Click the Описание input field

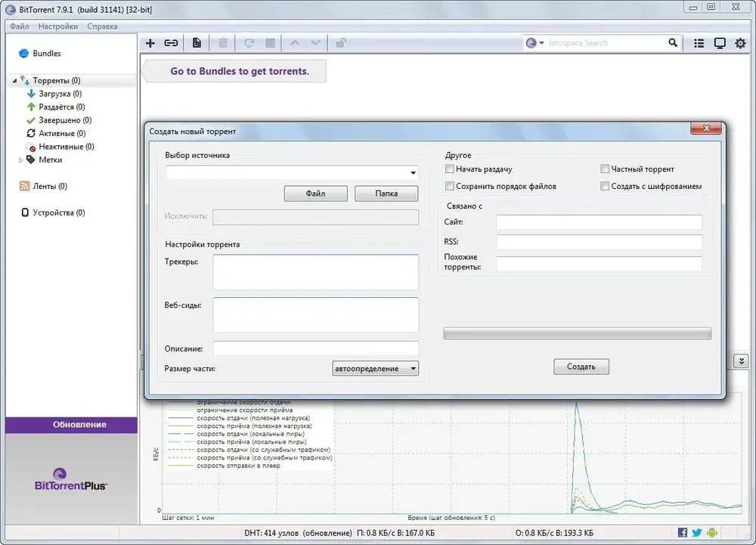[x=316, y=348]
